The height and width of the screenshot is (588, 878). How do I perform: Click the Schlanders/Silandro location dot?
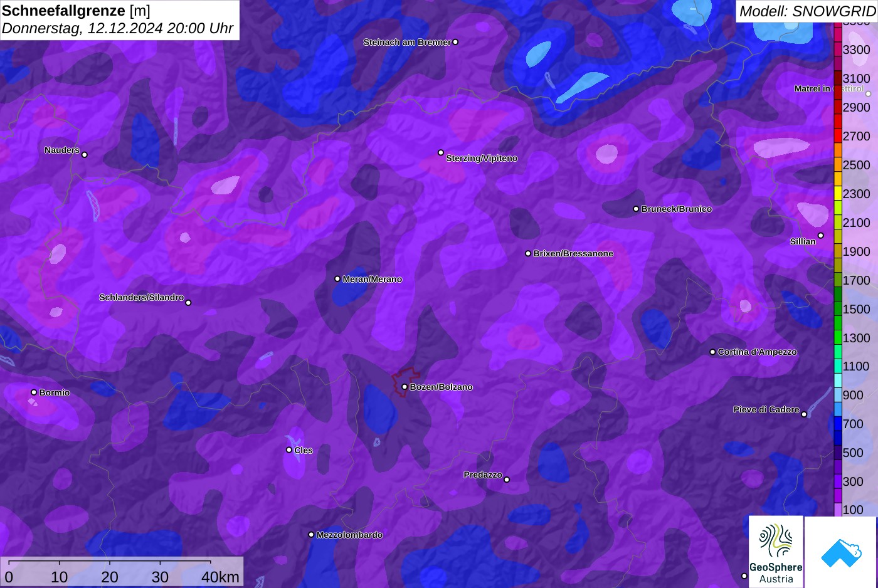[188, 302]
